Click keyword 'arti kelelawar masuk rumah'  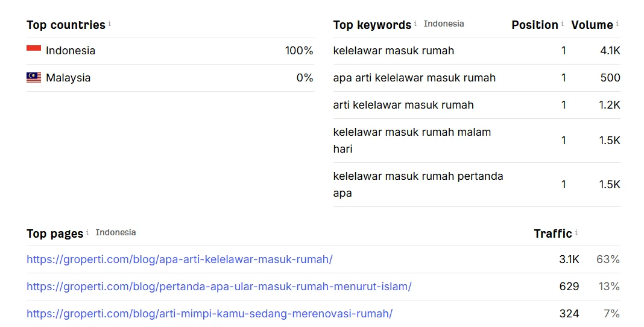[403, 105]
